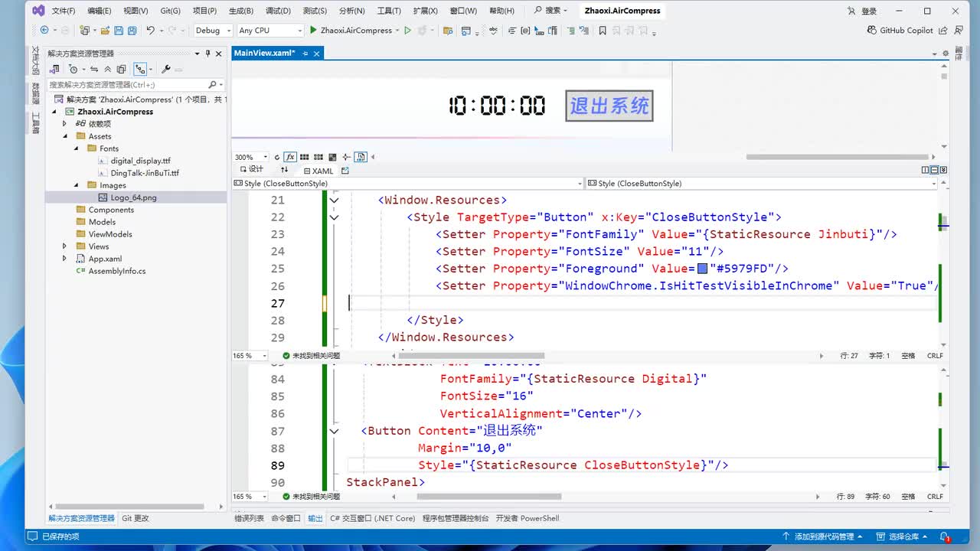980x551 pixels.
Task: Collapse the Assets folder in Solution Explorer
Action: [x=65, y=136]
